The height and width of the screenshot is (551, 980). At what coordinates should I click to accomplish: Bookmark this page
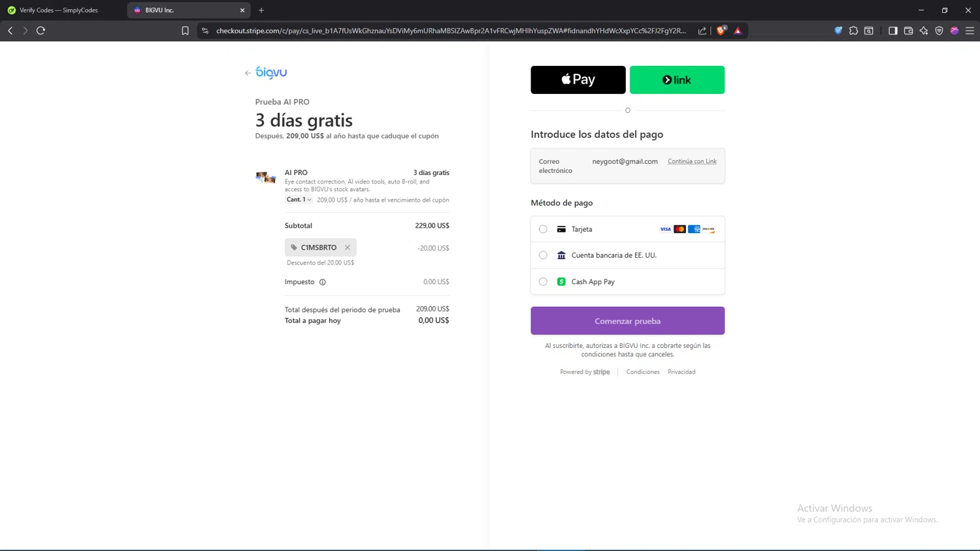point(186,31)
